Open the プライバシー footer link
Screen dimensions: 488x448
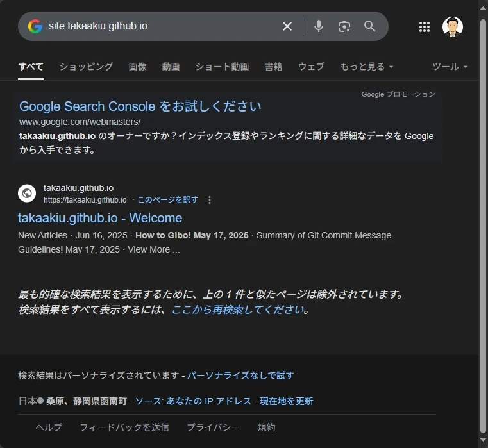213,427
